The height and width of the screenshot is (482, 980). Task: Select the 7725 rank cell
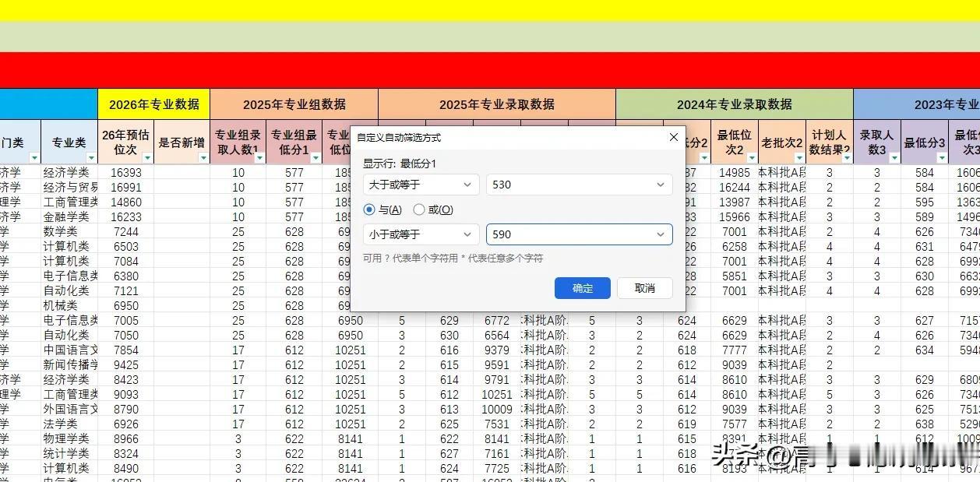click(x=497, y=469)
